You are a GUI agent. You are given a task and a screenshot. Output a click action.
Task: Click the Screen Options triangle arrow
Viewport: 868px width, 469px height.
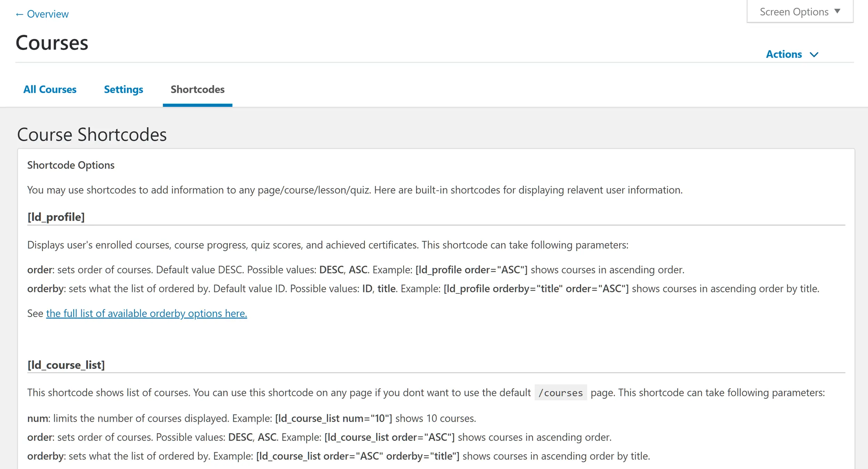[x=837, y=11]
